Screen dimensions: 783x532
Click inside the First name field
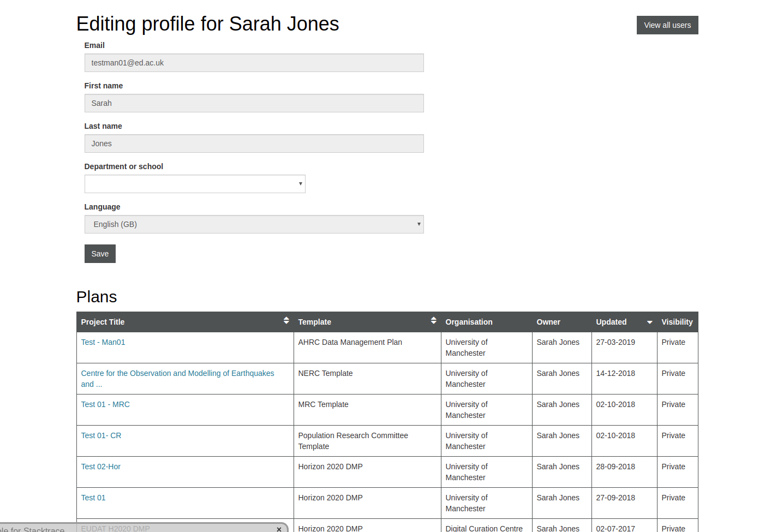(x=254, y=103)
